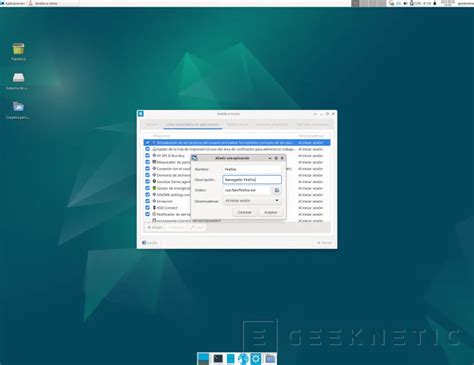
Task: Click the Bloqueador de pantalla row icon
Action: coord(154,162)
